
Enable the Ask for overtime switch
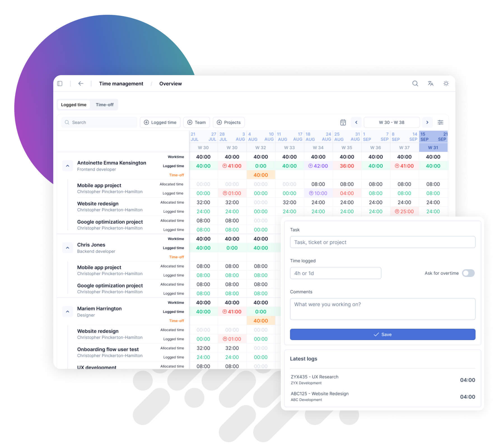[468, 273]
